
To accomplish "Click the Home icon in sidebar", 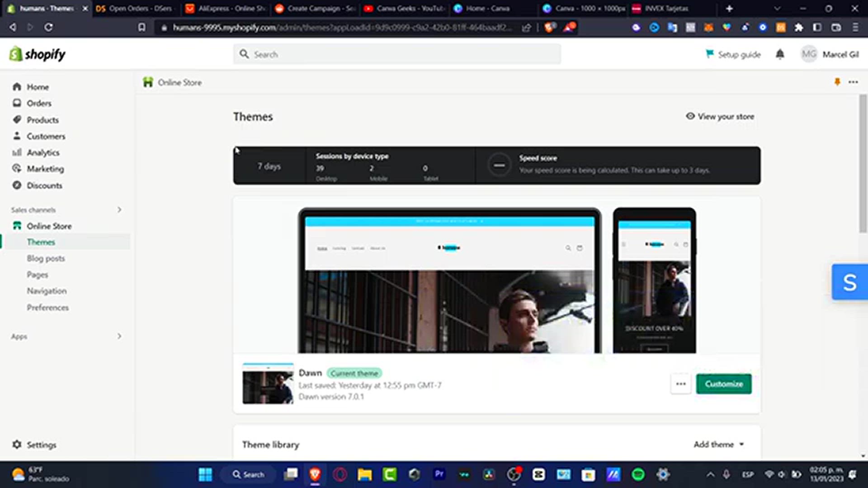I will click(x=17, y=87).
